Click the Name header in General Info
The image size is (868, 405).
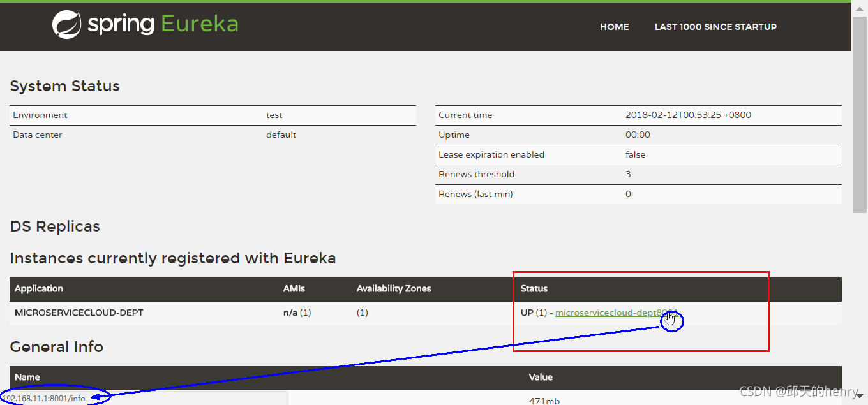pos(27,378)
